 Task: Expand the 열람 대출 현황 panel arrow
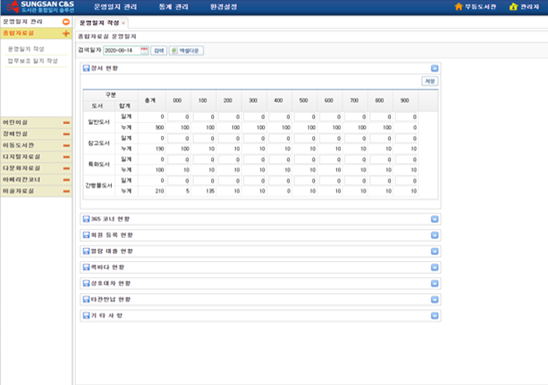click(x=434, y=251)
